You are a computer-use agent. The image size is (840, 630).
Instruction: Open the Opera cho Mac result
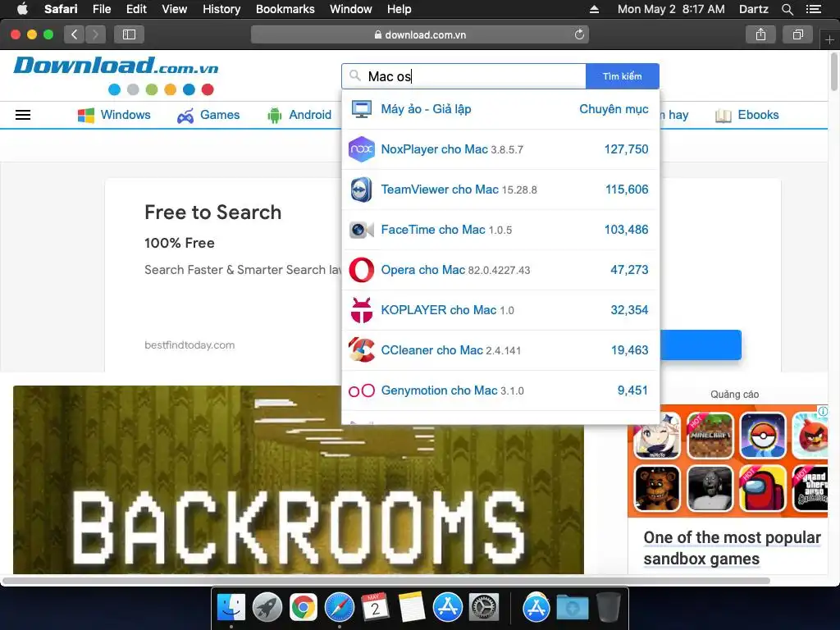pyautogui.click(x=500, y=270)
